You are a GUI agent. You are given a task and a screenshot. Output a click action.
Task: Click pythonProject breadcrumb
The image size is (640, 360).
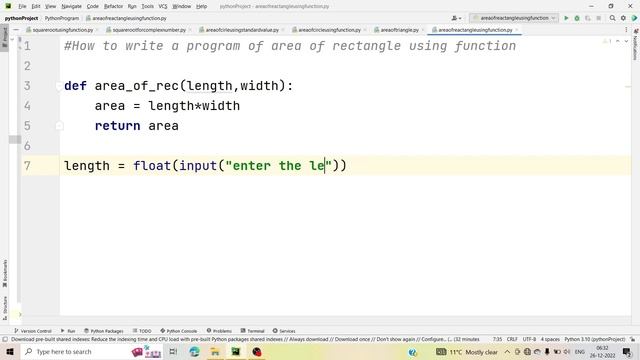[21, 18]
